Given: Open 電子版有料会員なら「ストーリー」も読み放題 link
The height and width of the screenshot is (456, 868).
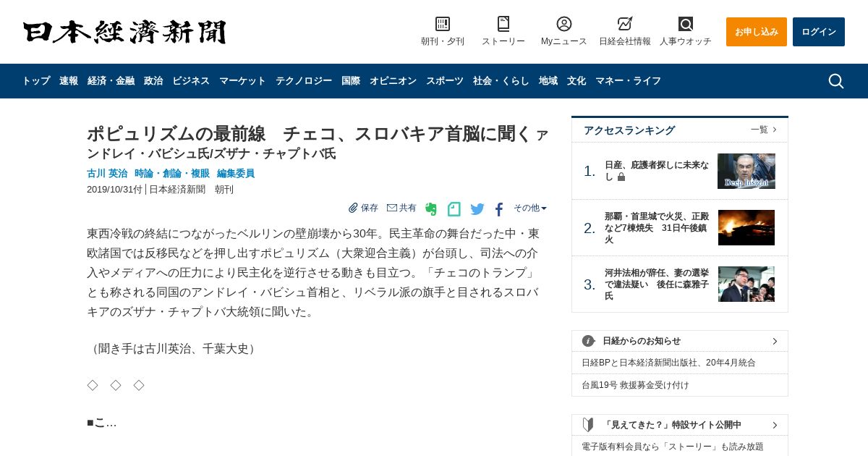Looking at the screenshot, I should pyautogui.click(x=673, y=447).
